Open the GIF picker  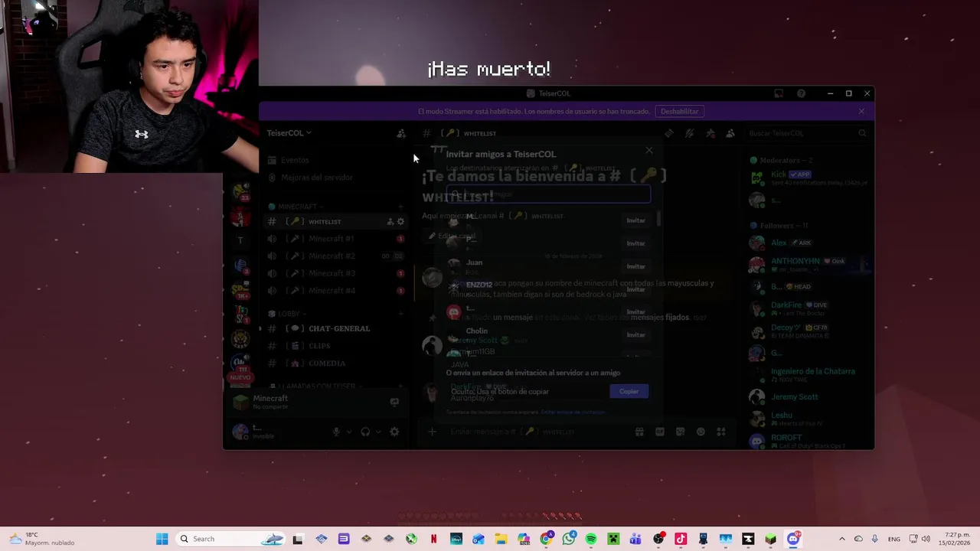coord(660,432)
